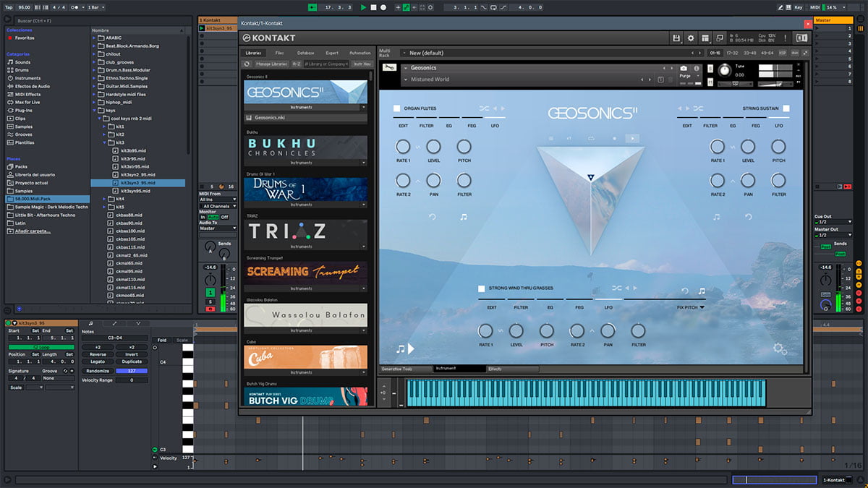
Task: Click the LEVEL knob under Organ Flutes
Action: [x=434, y=147]
